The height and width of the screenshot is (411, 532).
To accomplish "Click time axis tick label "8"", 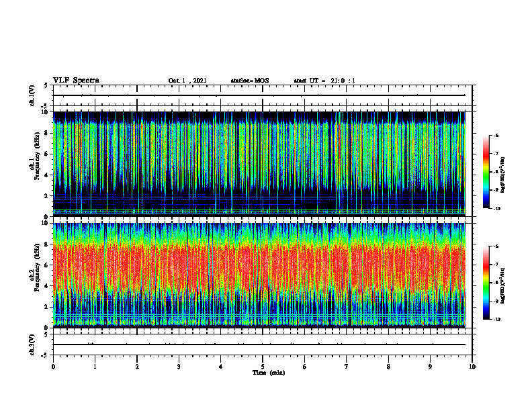I will pyautogui.click(x=388, y=367).
